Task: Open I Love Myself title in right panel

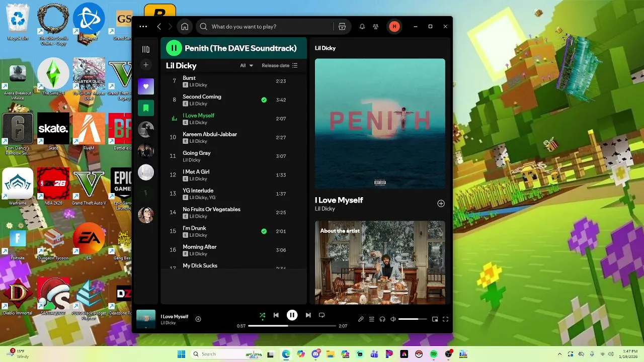Action: [x=339, y=200]
